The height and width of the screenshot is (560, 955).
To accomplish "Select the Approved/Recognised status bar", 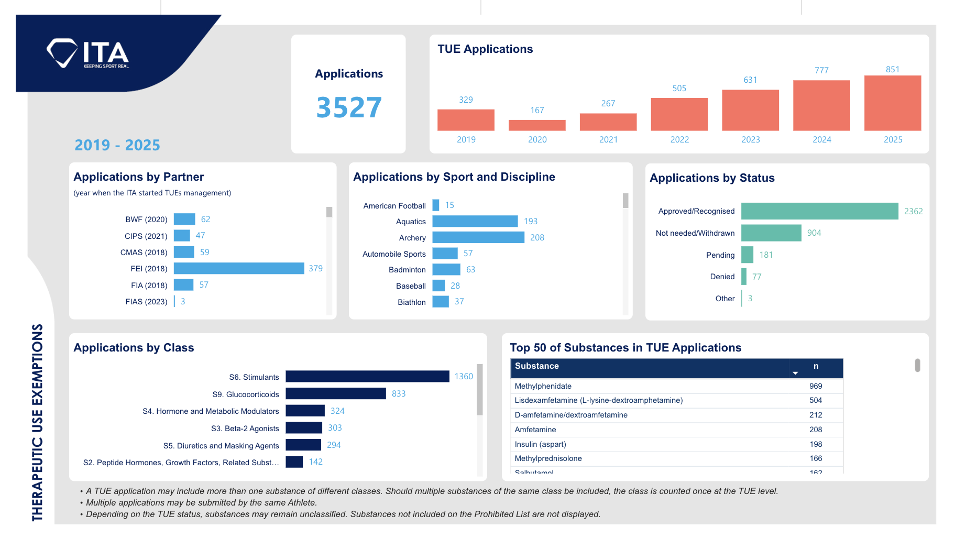I will tap(819, 211).
